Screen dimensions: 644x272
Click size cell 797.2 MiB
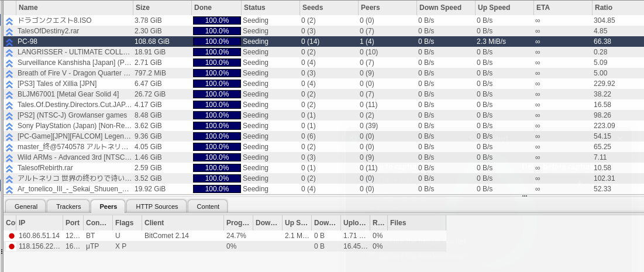tap(150, 73)
